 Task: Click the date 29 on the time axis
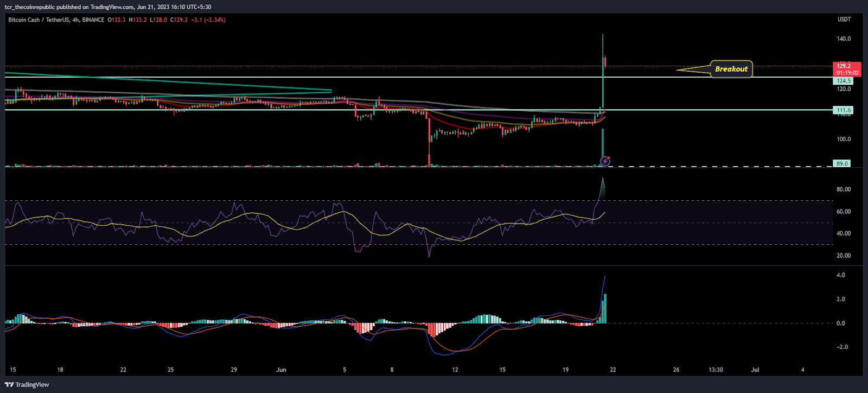click(234, 370)
